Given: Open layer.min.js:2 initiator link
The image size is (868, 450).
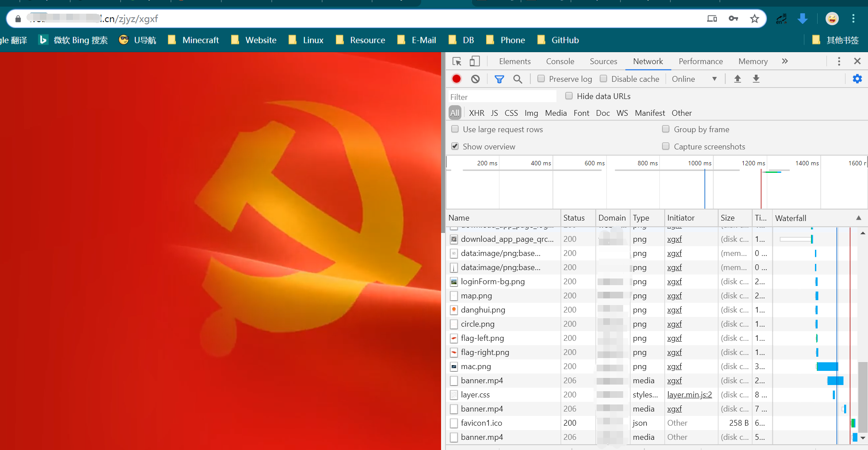Looking at the screenshot, I should (689, 395).
